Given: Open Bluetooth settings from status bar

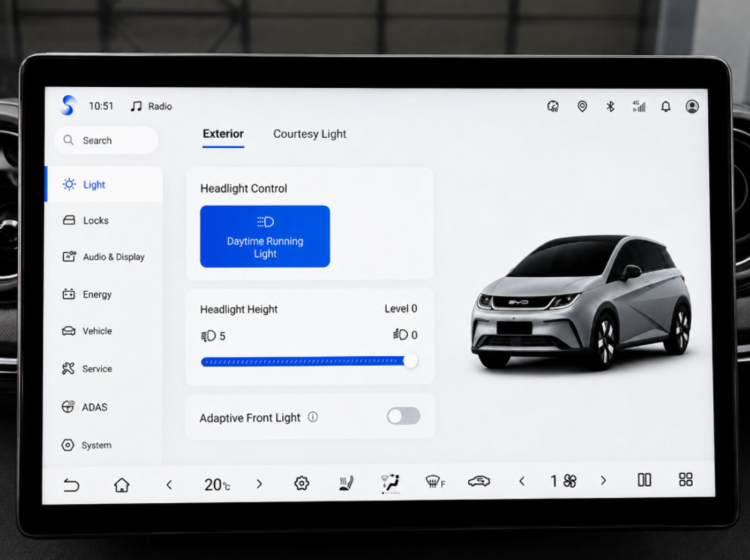Looking at the screenshot, I should coord(610,107).
